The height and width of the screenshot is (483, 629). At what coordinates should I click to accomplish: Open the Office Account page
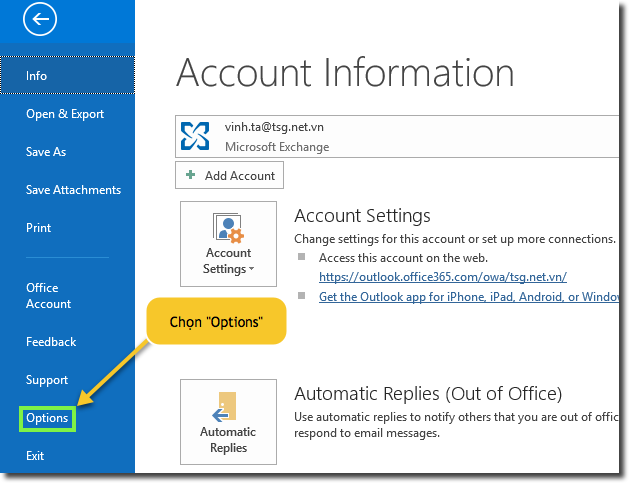click(48, 296)
